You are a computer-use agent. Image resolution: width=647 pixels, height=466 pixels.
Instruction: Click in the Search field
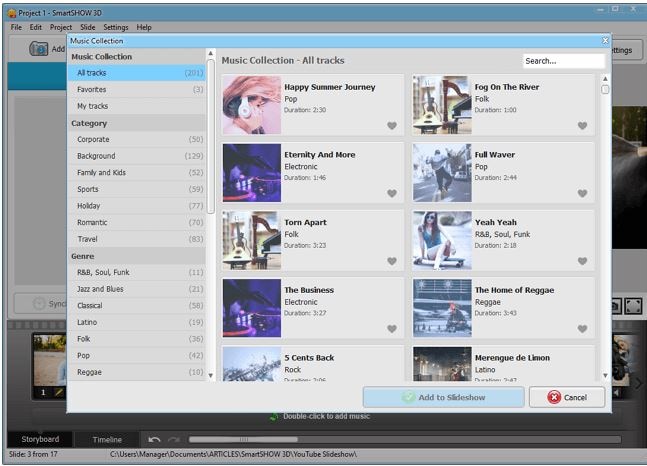click(564, 61)
